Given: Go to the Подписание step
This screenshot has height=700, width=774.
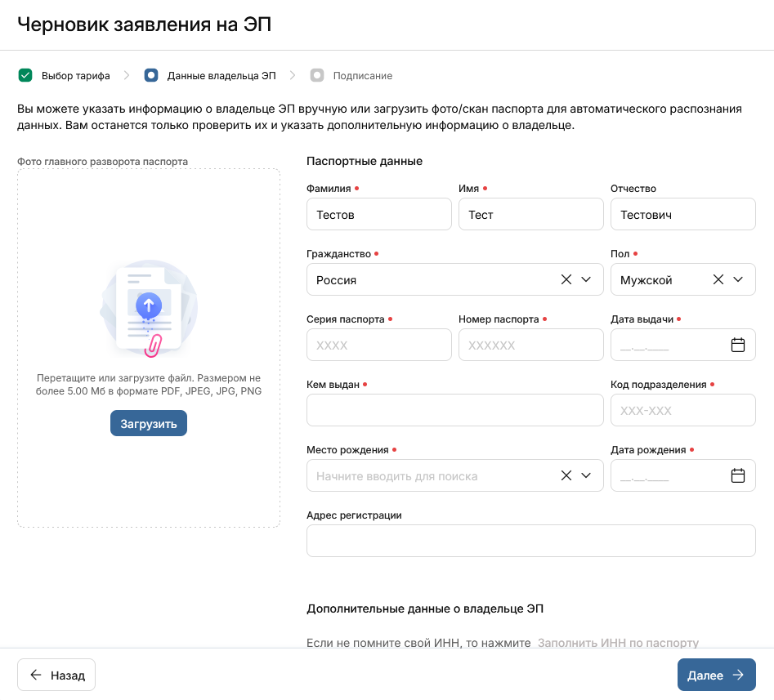Looking at the screenshot, I should click(362, 76).
